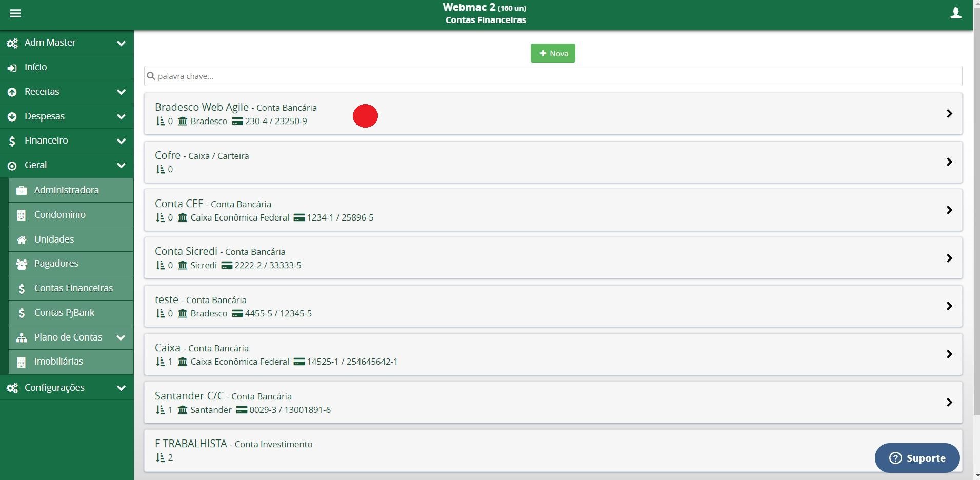Open the Suporte chat button
The height and width of the screenshot is (480, 980).
pyautogui.click(x=917, y=458)
